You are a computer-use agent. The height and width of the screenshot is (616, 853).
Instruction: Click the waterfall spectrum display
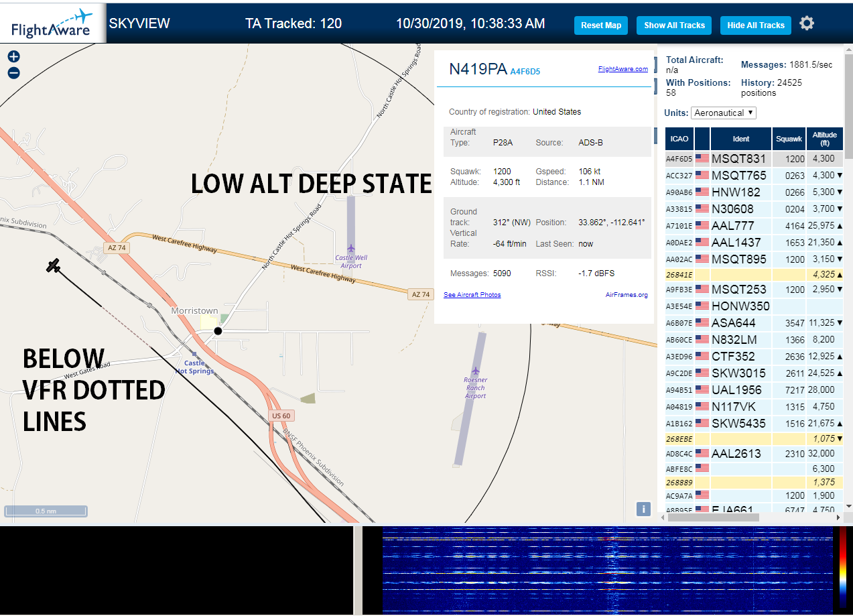pyautogui.click(x=607, y=570)
